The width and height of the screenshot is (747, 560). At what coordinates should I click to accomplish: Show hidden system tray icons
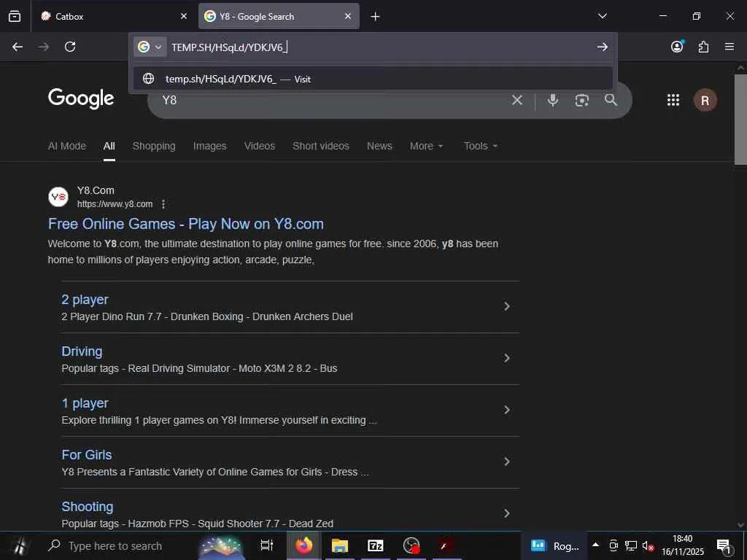(595, 545)
